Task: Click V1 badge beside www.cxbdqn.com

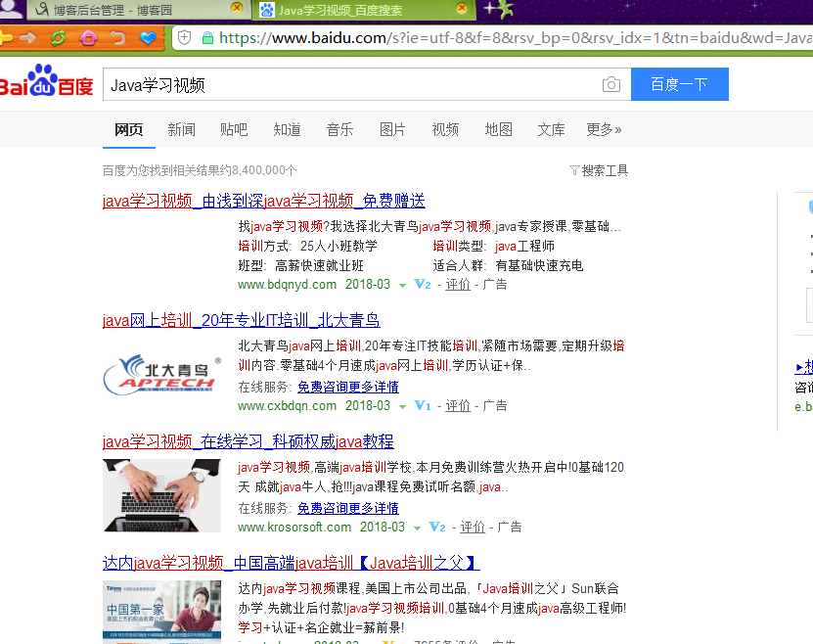Action: pyautogui.click(x=423, y=405)
